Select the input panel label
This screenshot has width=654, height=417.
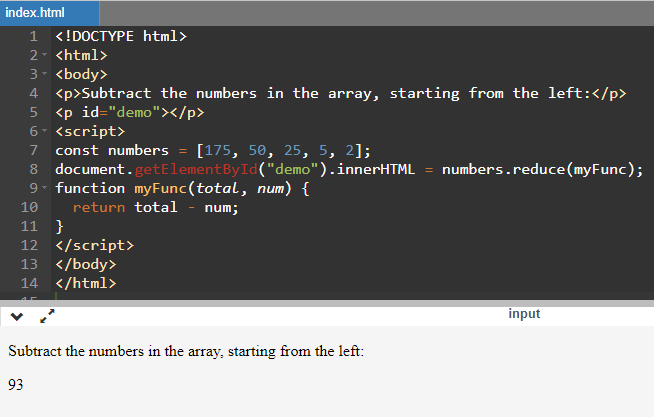tap(524, 314)
